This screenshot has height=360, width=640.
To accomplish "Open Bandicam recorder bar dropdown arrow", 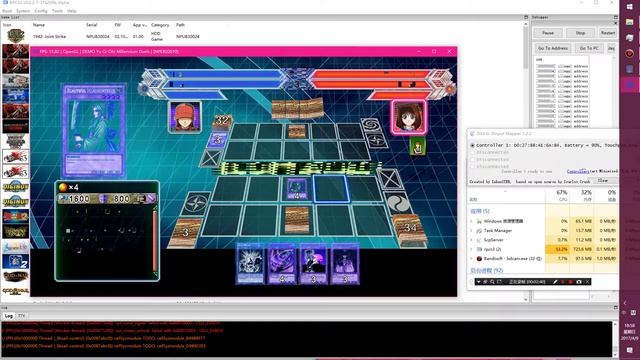I will pyautogui.click(x=478, y=282).
